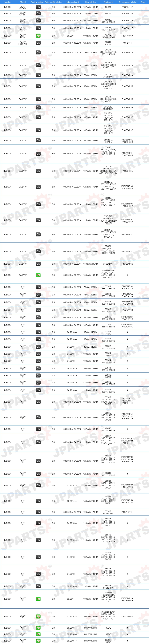Click the ON icon in the 33S16, 35S16 two-body row

click(38, 376)
